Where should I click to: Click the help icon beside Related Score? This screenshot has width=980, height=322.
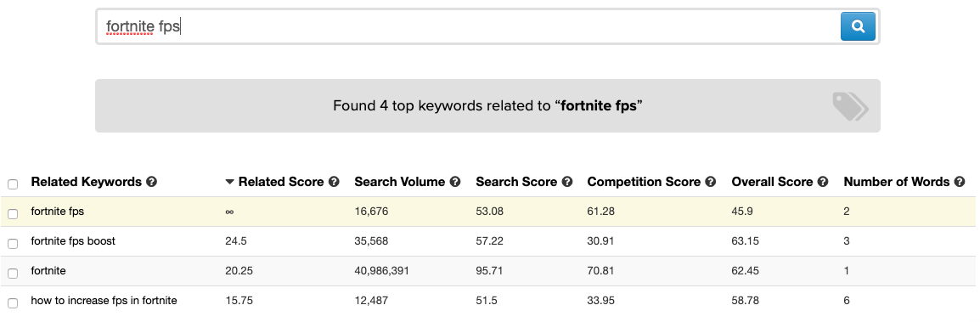tap(334, 182)
